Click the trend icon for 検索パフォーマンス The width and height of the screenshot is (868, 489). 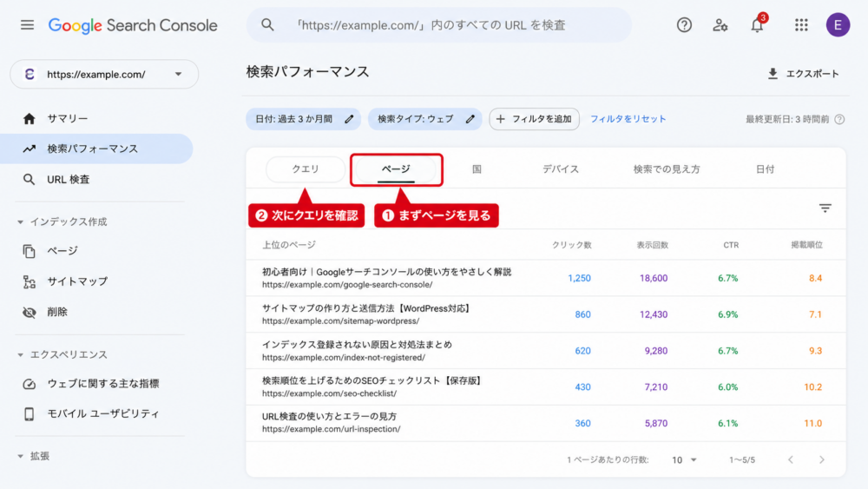[x=29, y=149]
